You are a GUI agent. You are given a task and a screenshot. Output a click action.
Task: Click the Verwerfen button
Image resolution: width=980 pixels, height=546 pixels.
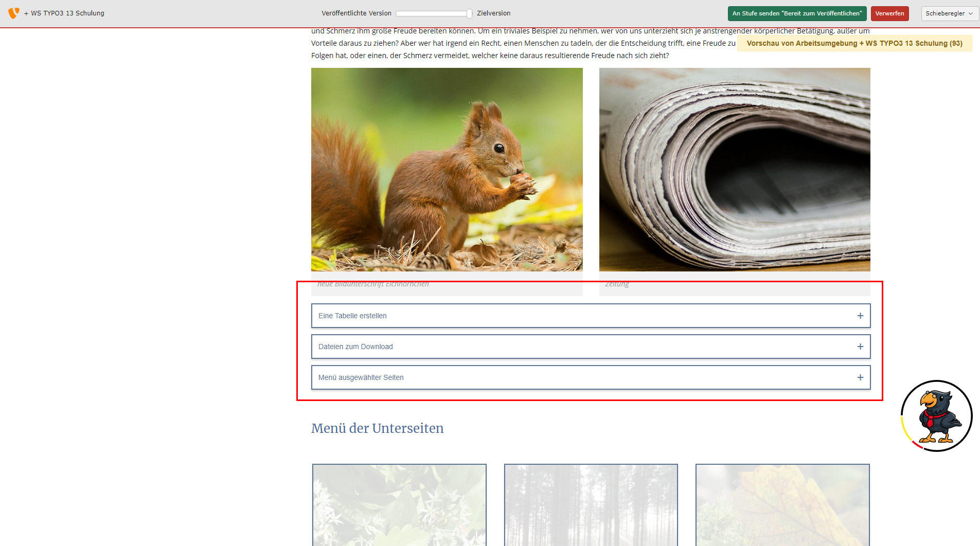(x=889, y=13)
